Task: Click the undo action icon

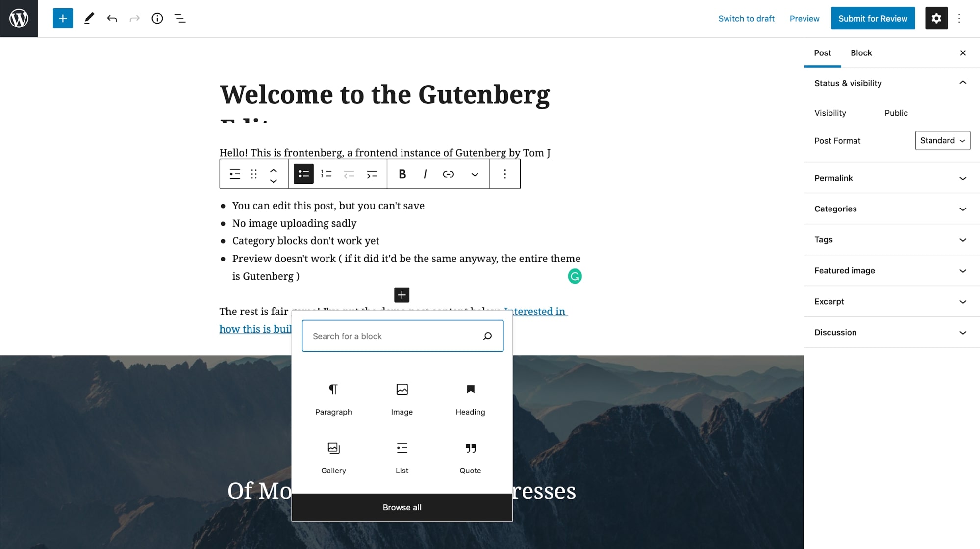Action: pyautogui.click(x=112, y=18)
